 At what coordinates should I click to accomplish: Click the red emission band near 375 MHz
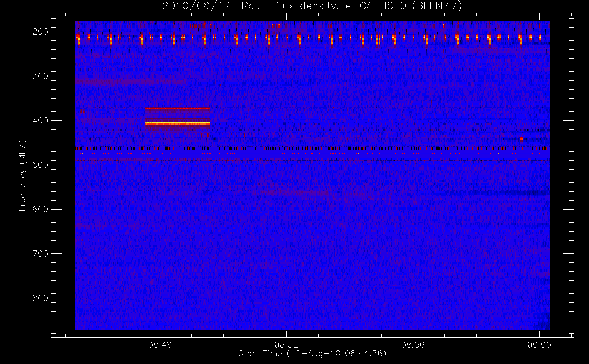(x=178, y=108)
